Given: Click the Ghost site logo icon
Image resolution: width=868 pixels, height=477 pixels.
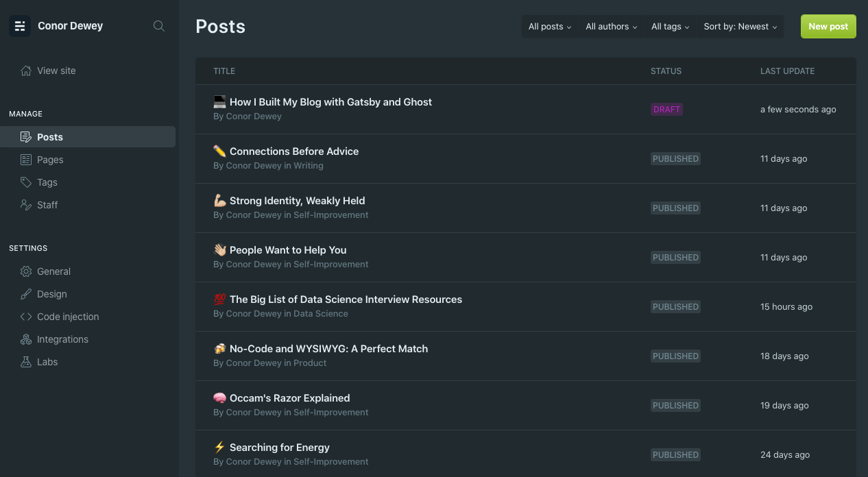Looking at the screenshot, I should click(20, 26).
